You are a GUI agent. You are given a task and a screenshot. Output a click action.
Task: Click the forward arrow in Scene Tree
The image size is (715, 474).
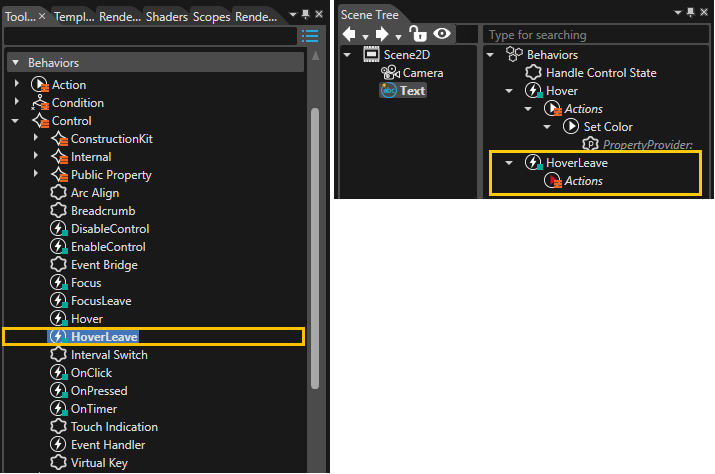tap(382, 34)
